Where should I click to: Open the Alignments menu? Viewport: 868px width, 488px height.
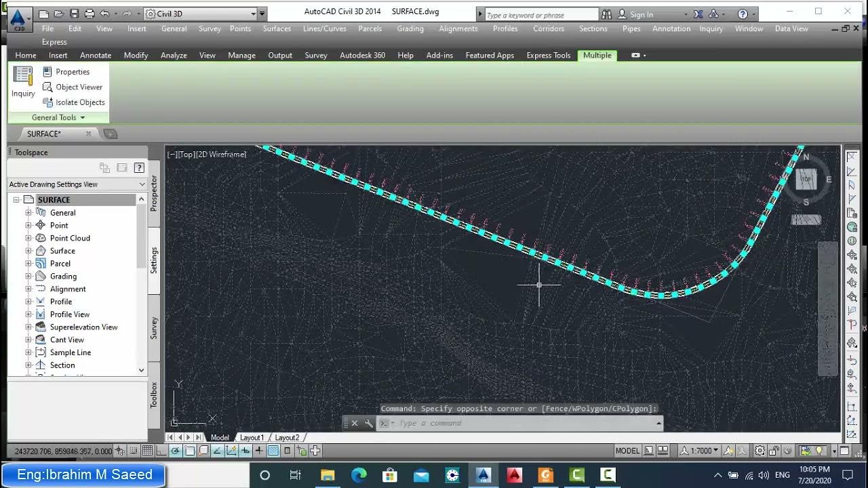(x=458, y=28)
